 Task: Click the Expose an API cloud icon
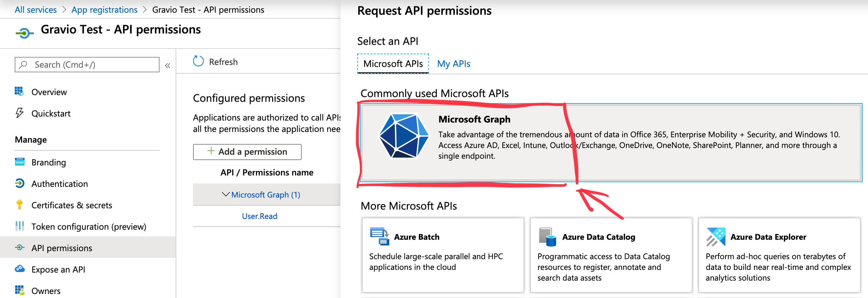[19, 269]
